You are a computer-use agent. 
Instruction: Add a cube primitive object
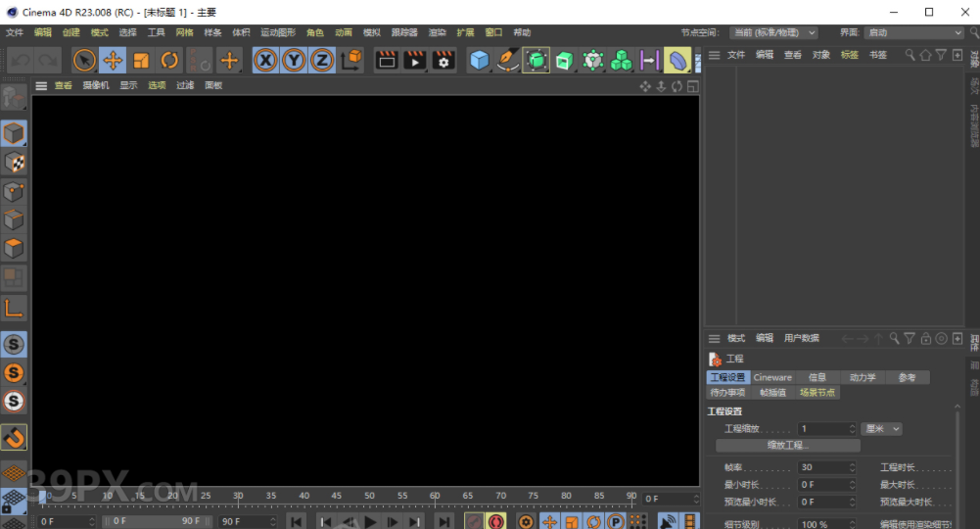coord(479,61)
